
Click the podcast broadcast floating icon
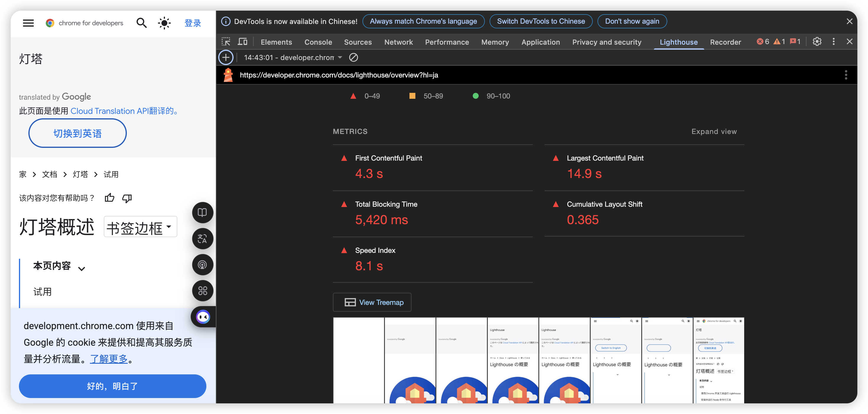[x=203, y=265]
